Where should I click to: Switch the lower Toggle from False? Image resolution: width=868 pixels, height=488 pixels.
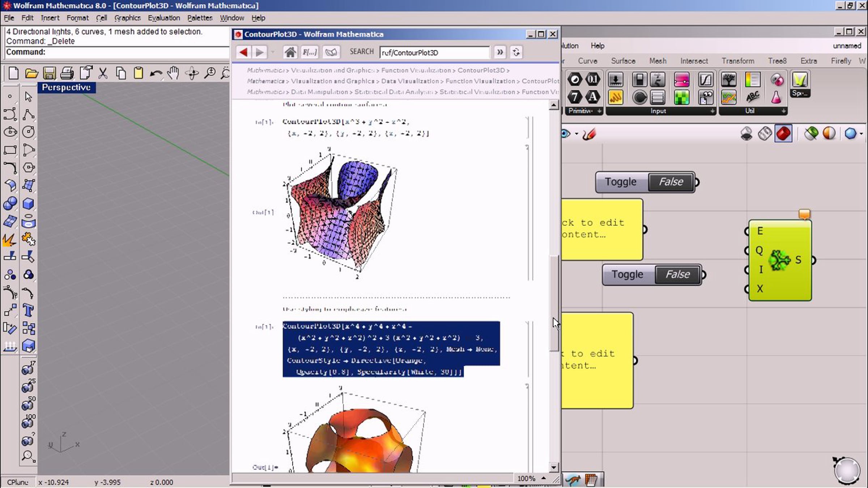(678, 274)
